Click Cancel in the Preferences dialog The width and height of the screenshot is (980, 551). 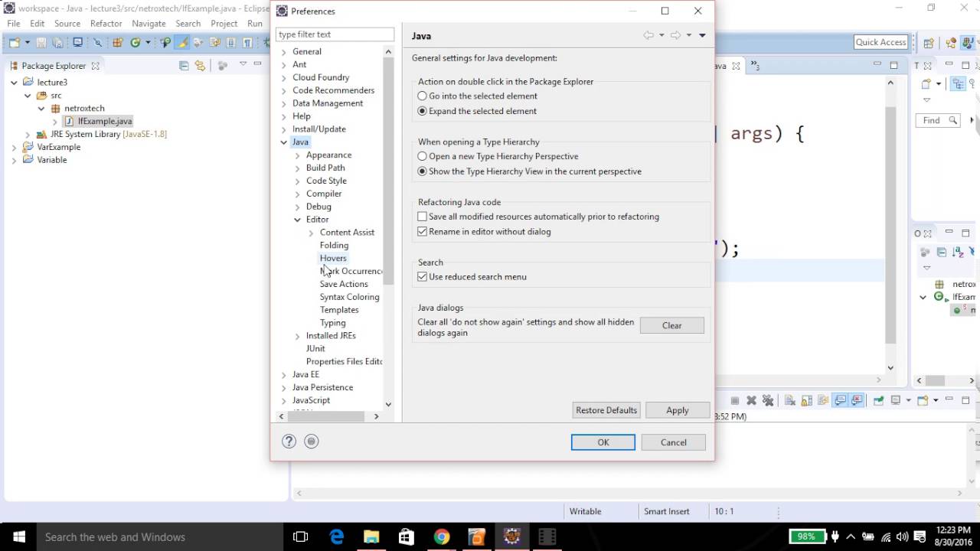point(674,442)
